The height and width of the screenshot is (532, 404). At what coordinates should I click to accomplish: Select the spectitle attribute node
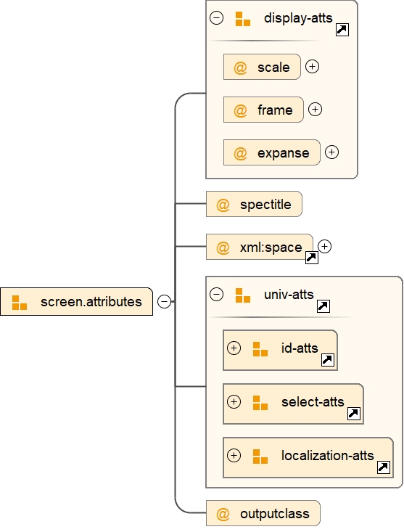click(x=254, y=204)
